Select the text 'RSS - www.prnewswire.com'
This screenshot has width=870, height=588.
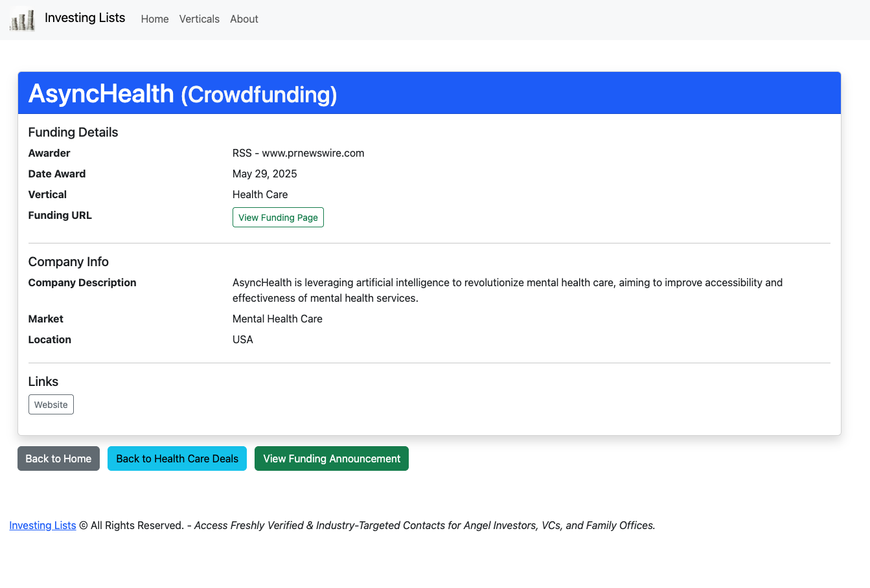(x=299, y=153)
